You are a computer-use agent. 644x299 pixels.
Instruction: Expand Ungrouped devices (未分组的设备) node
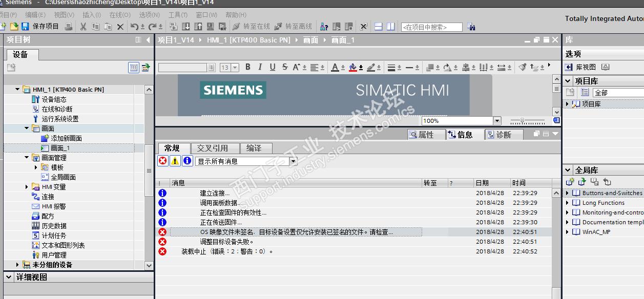17,265
